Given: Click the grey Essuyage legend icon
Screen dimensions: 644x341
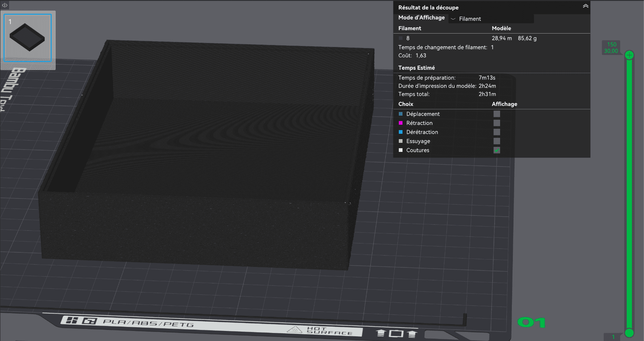Looking at the screenshot, I should (400, 141).
